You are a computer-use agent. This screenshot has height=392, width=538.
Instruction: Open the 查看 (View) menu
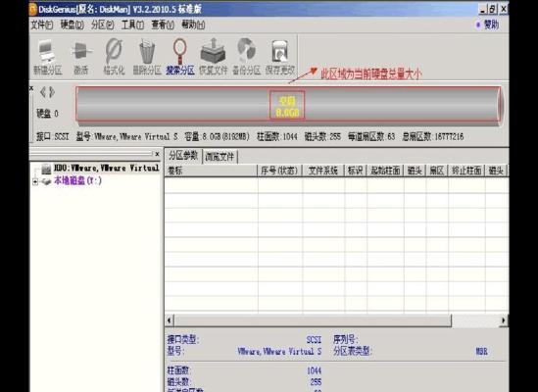point(163,24)
